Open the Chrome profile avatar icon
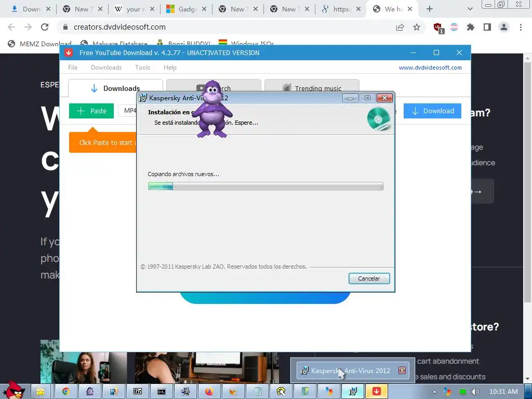This screenshot has width=532, height=399. [504, 27]
